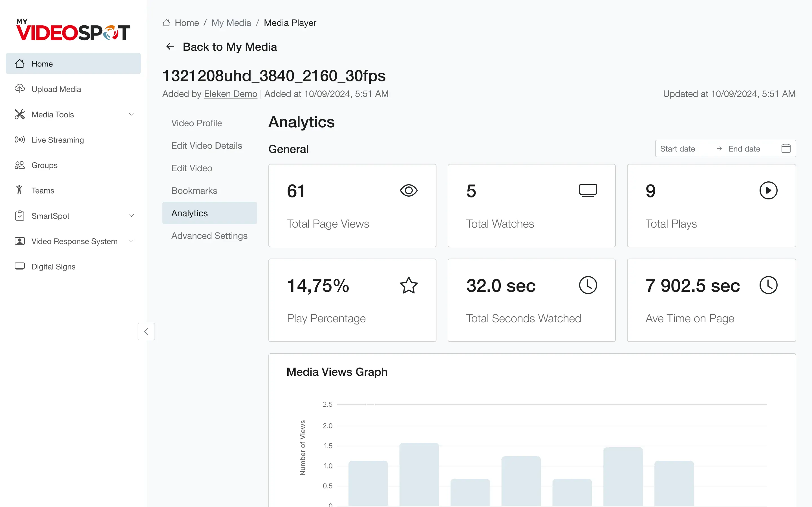The image size is (812, 507).
Task: Expand the SmartSpot submenu
Action: point(132,215)
